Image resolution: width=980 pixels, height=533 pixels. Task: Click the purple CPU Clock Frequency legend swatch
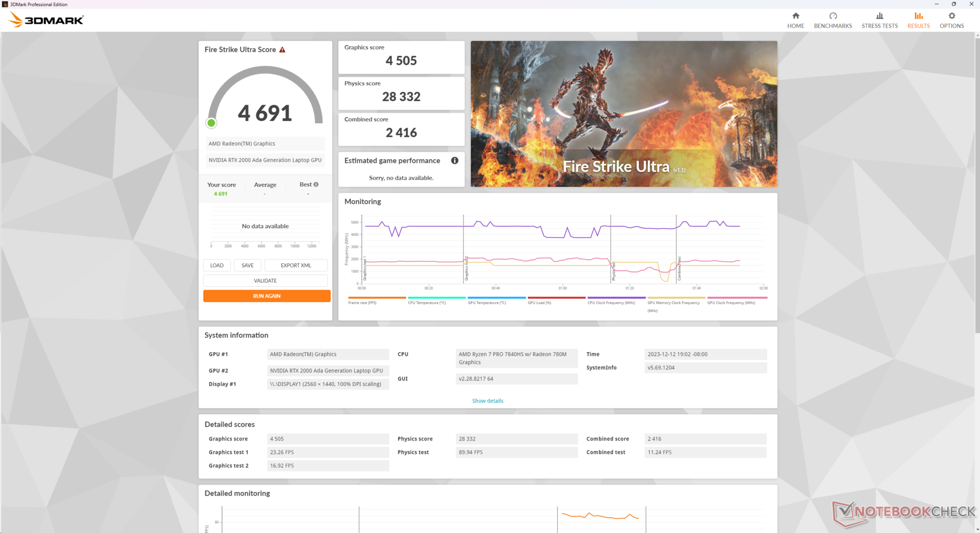pyautogui.click(x=616, y=298)
